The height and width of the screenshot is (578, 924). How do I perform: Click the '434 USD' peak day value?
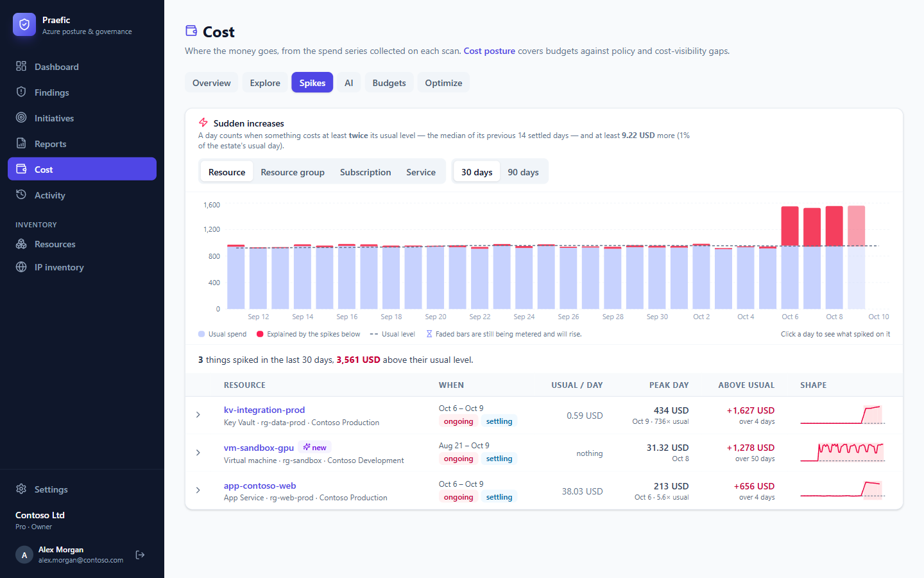pos(671,410)
